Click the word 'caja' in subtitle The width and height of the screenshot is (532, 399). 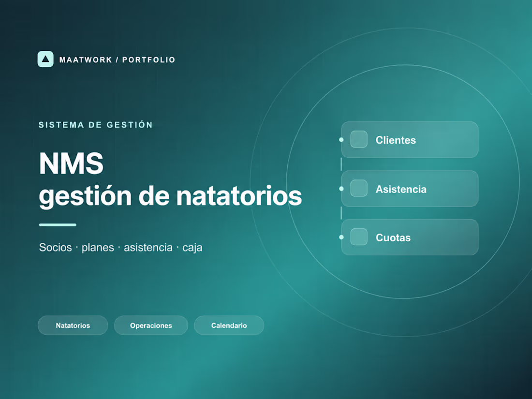click(192, 248)
